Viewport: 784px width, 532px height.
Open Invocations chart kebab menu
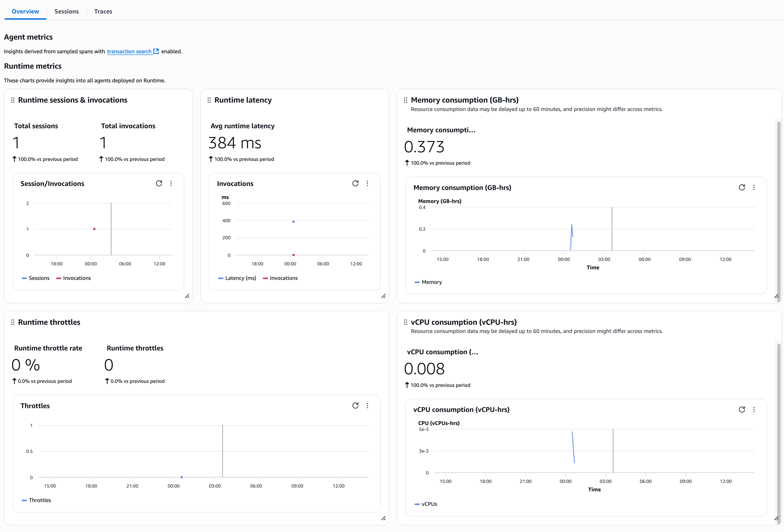(367, 183)
